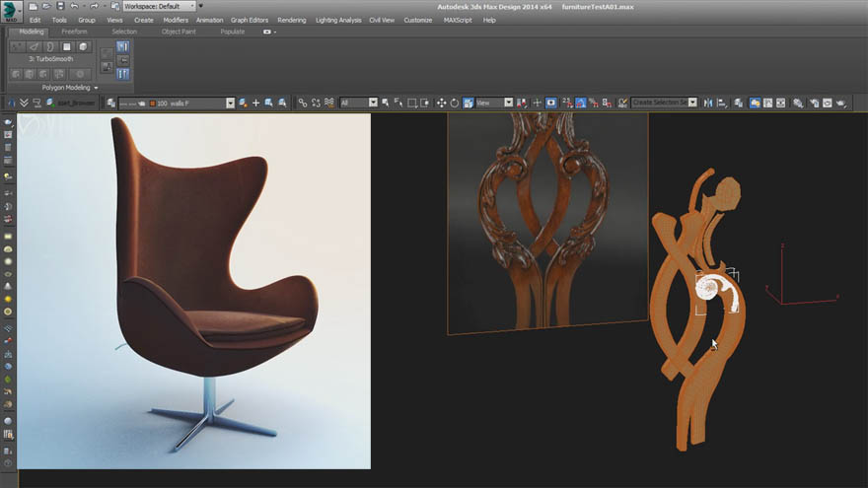Click the Select and Link chain icon
Viewport: 868px width, 488px height.
click(x=302, y=103)
